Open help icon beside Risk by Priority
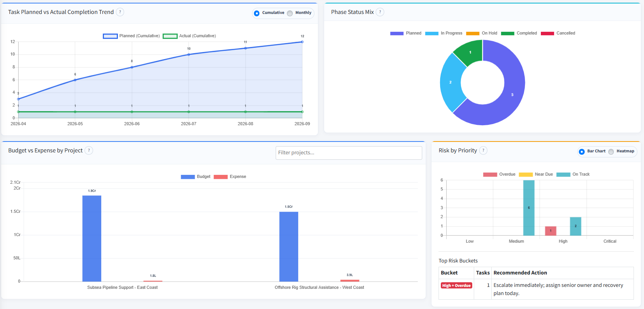Viewport: 644px width, 309px height. 483,150
